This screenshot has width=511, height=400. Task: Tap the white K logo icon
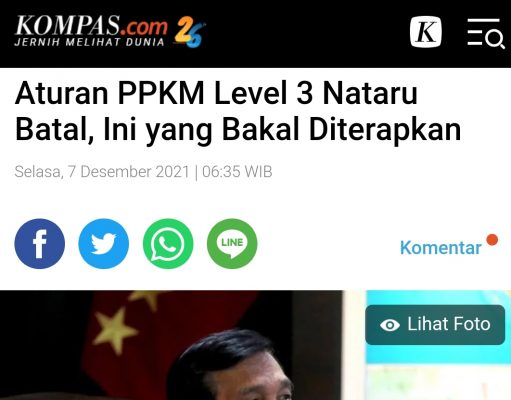click(x=426, y=32)
